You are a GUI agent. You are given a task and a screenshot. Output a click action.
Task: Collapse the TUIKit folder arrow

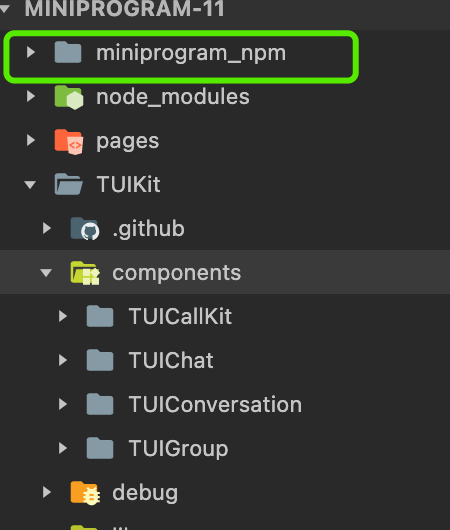click(x=30, y=185)
